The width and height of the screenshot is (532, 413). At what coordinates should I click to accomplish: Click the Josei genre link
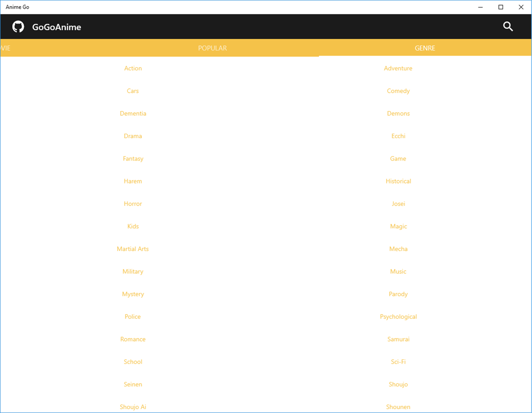[398, 203]
